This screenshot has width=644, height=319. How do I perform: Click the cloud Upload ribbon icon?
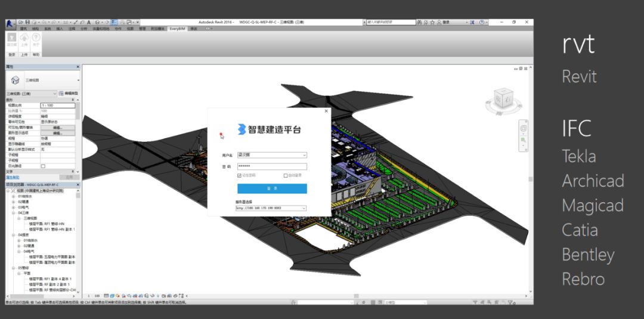(x=24, y=38)
